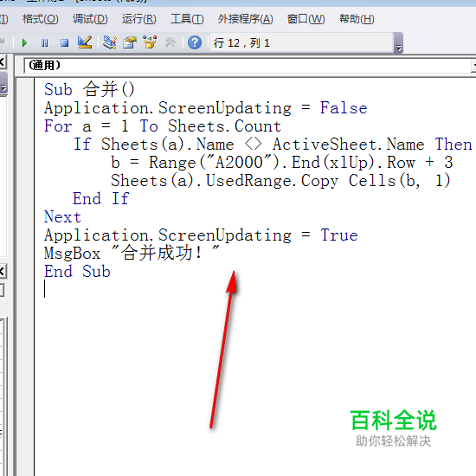The height and width of the screenshot is (476, 476).
Task: Click the code editor margin indicator bar
Action: click(x=26, y=277)
